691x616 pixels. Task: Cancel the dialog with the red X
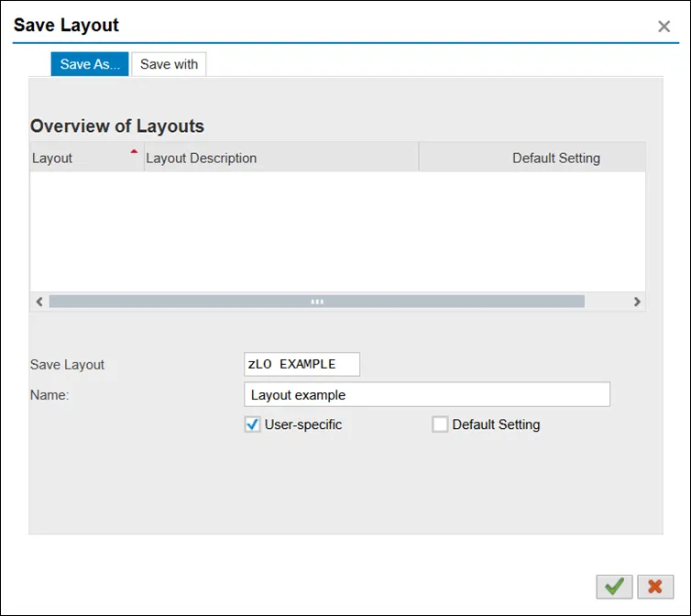pyautogui.click(x=655, y=587)
